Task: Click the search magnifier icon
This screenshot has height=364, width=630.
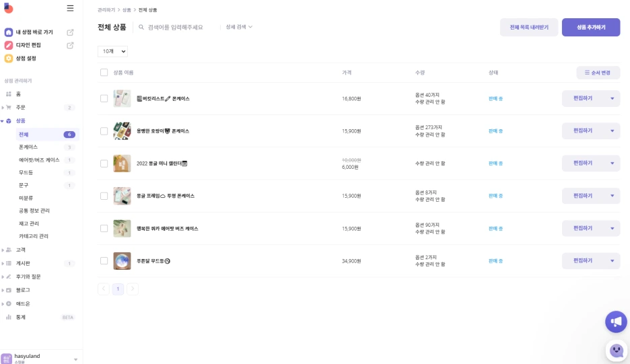Action: point(141,28)
